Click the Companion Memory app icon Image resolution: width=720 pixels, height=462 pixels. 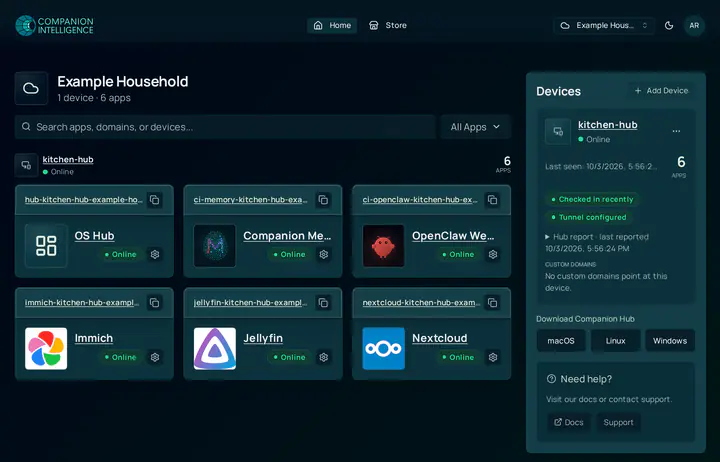coord(215,246)
